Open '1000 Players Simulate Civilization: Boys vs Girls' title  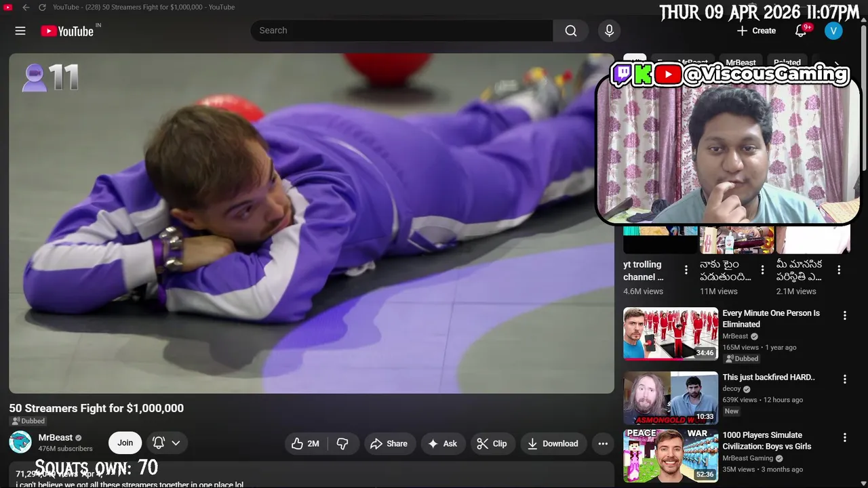(x=766, y=441)
